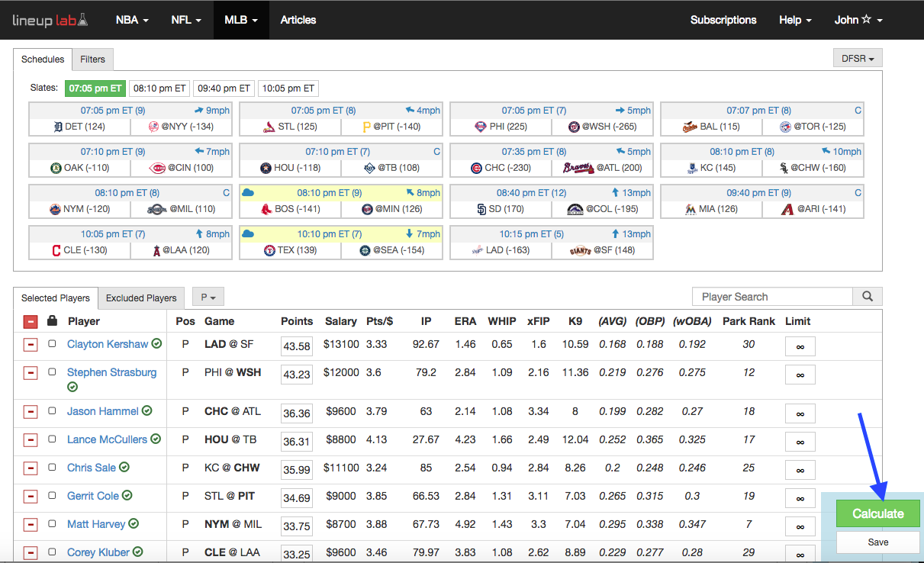Click Gerrit Cole's Limit field
Image resolution: width=924 pixels, height=563 pixels.
[800, 498]
